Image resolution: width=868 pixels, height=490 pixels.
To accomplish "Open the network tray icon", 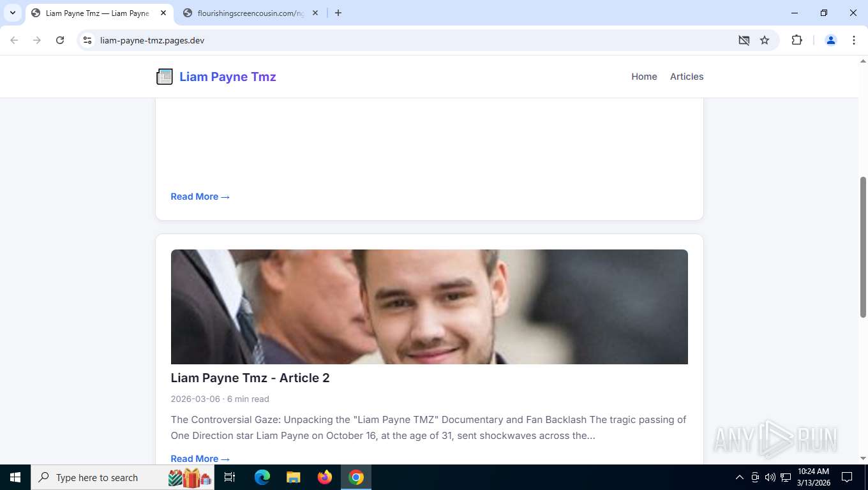I will (786, 477).
